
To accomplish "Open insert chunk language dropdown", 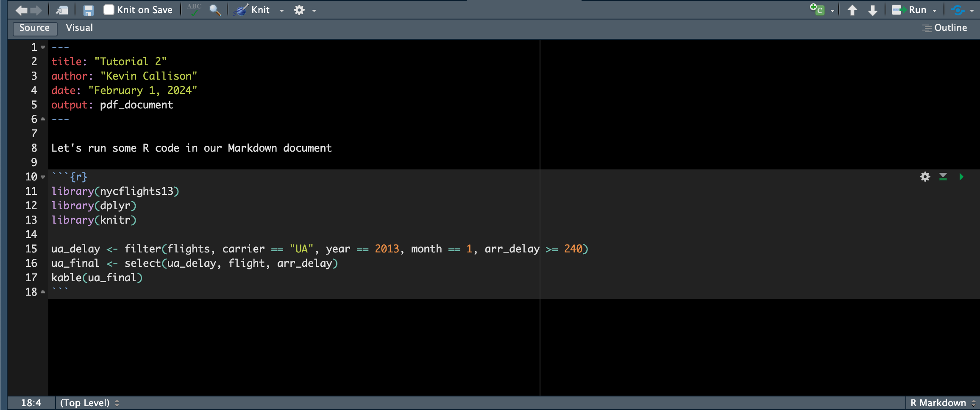I will (832, 11).
